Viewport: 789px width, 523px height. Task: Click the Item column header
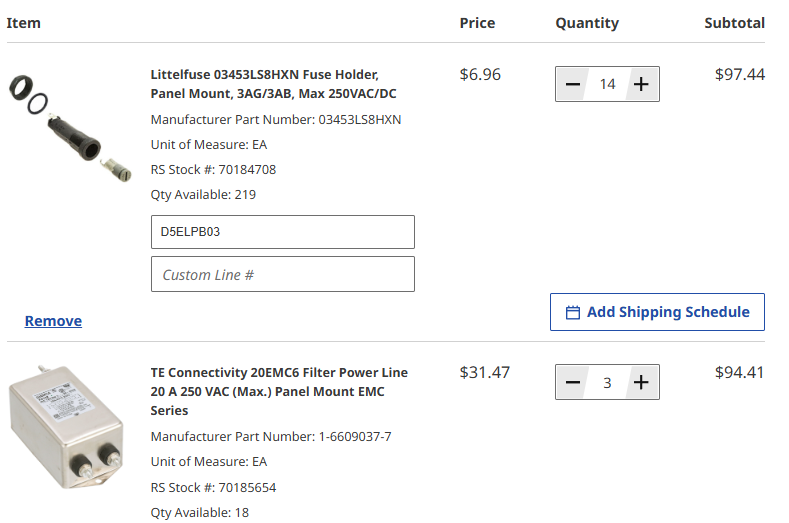coord(24,23)
